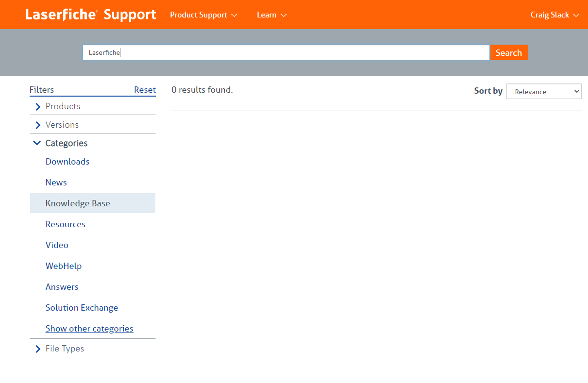Filter by Downloads category
Screen dimensions: 588x383
67,162
